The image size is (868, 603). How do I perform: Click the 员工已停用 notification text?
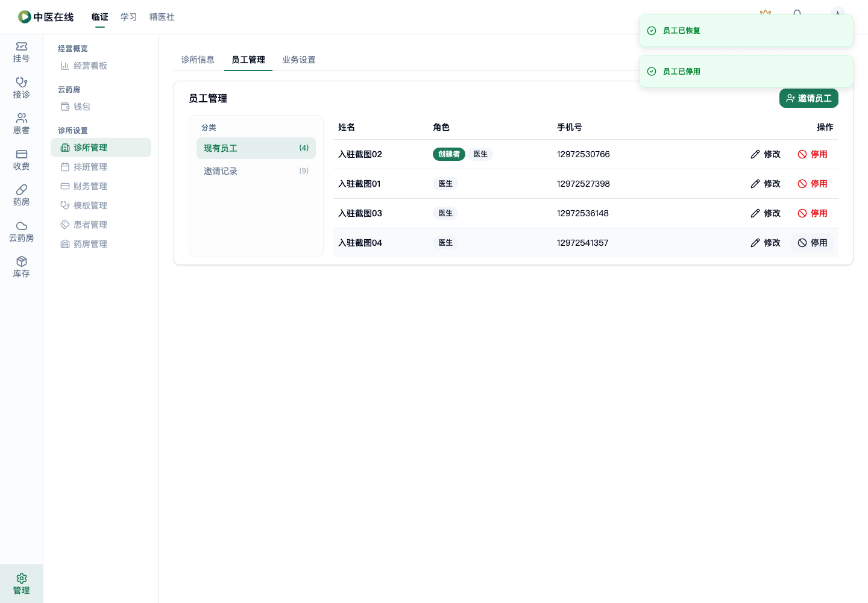coord(682,72)
